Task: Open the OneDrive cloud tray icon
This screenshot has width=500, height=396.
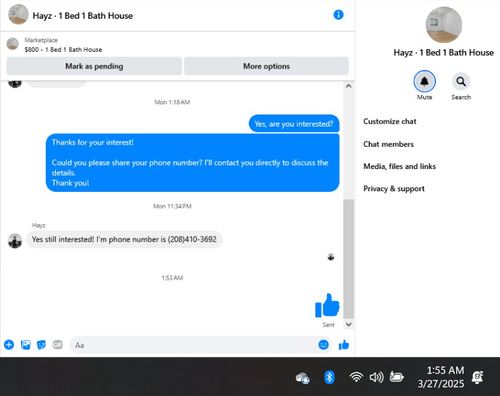Action: click(x=302, y=378)
